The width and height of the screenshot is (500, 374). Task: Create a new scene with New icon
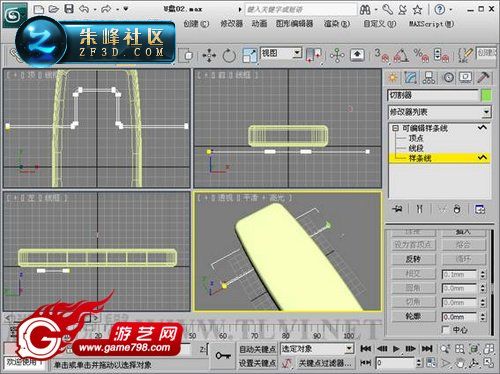pyautogui.click(x=39, y=9)
